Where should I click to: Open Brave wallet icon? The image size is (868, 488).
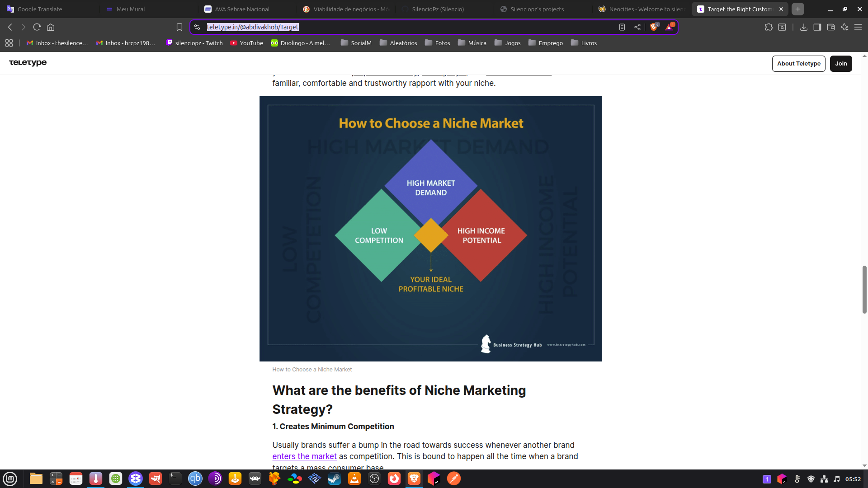tap(831, 27)
